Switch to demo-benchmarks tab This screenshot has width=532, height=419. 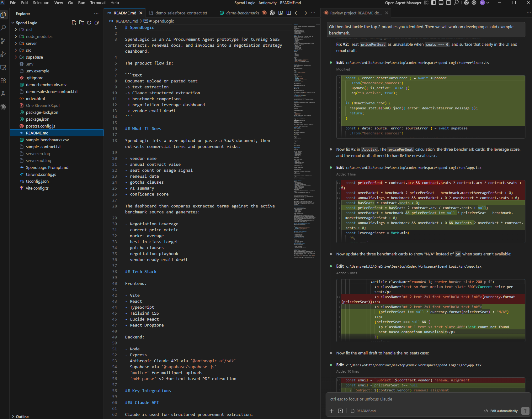click(240, 13)
